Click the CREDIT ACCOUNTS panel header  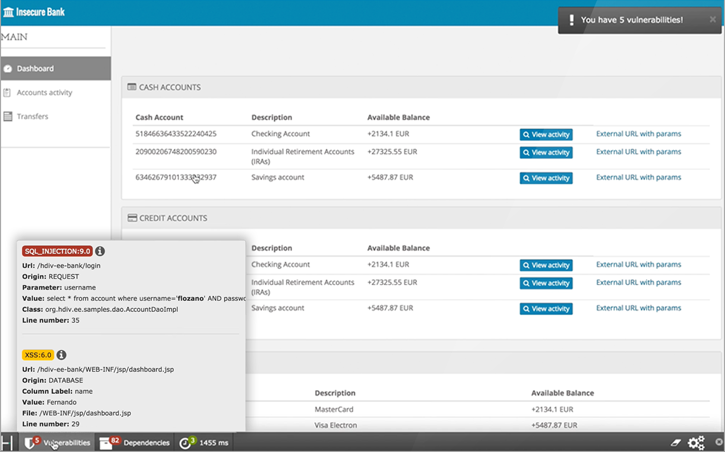click(x=421, y=218)
